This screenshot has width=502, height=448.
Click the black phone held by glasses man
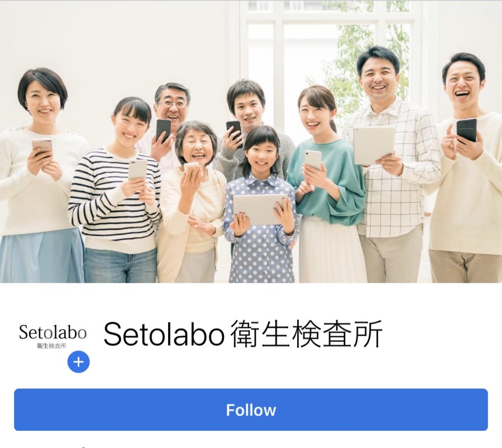coord(163,130)
